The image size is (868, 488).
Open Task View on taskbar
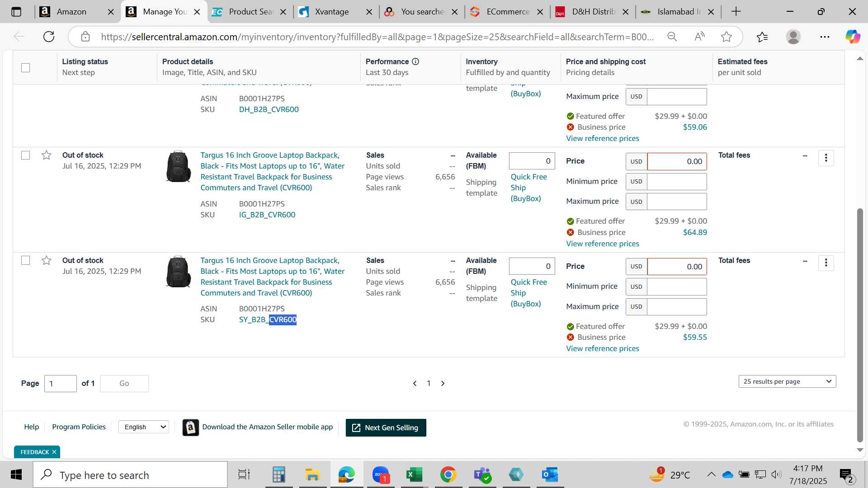coord(244,474)
